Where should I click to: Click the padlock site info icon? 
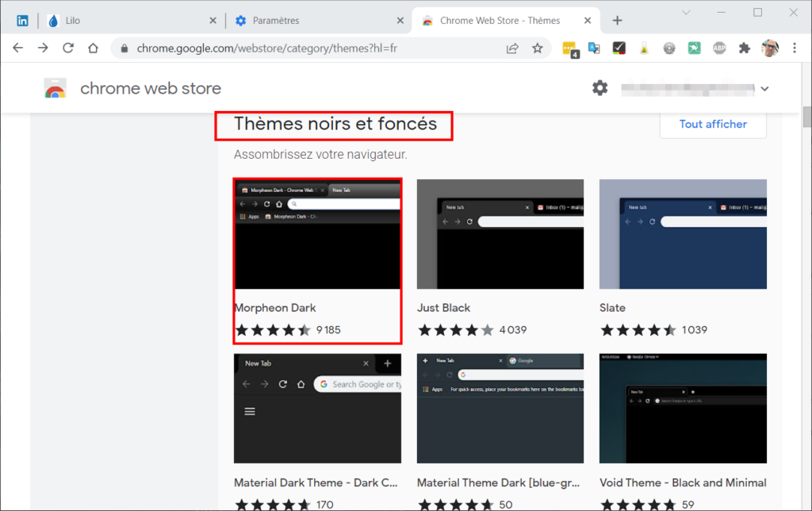point(124,48)
